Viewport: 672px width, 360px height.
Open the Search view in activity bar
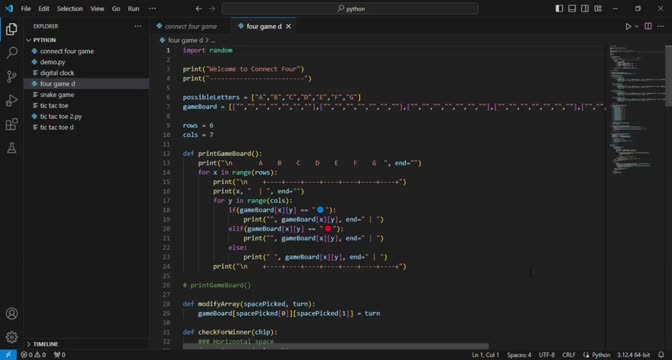click(12, 53)
